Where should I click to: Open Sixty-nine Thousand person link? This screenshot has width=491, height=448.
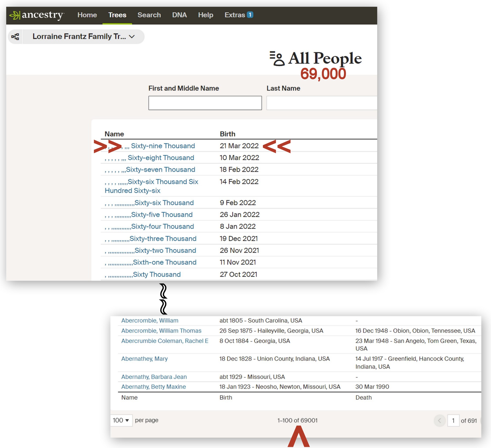(163, 146)
